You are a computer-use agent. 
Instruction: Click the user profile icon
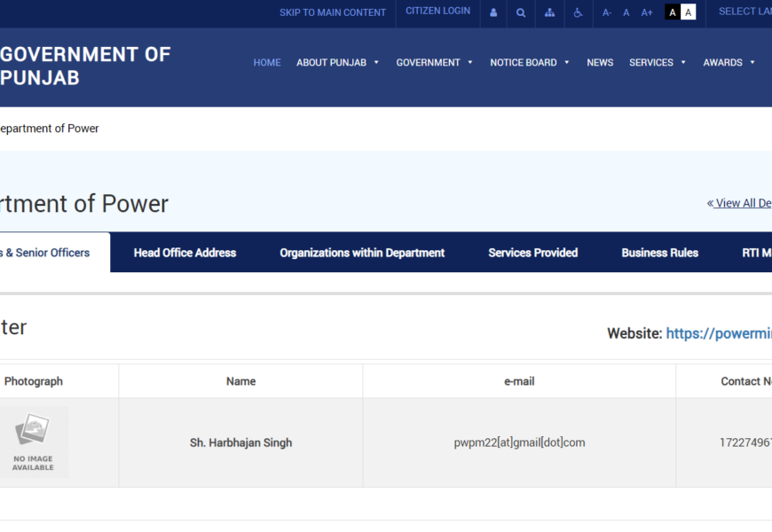point(493,12)
